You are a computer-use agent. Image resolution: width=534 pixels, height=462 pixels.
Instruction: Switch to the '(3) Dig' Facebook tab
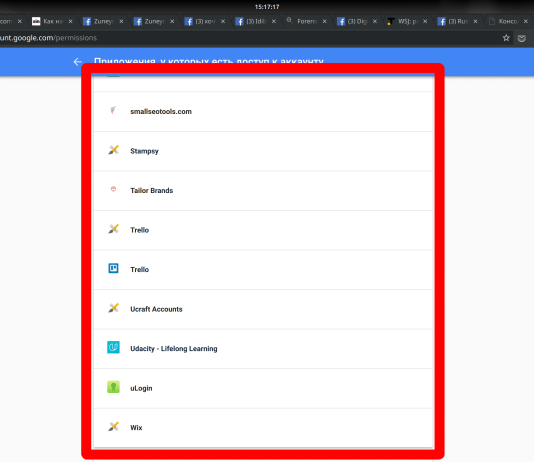coord(357,21)
